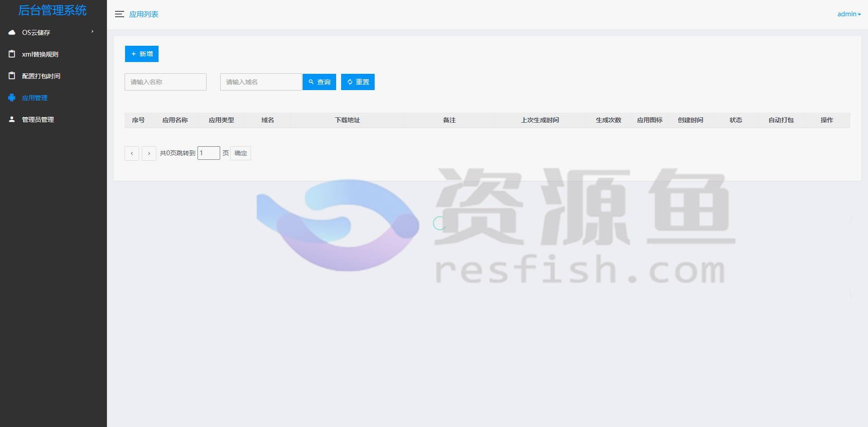Click the 应用名称 column header
Screen dimensions: 868x427
(175, 120)
